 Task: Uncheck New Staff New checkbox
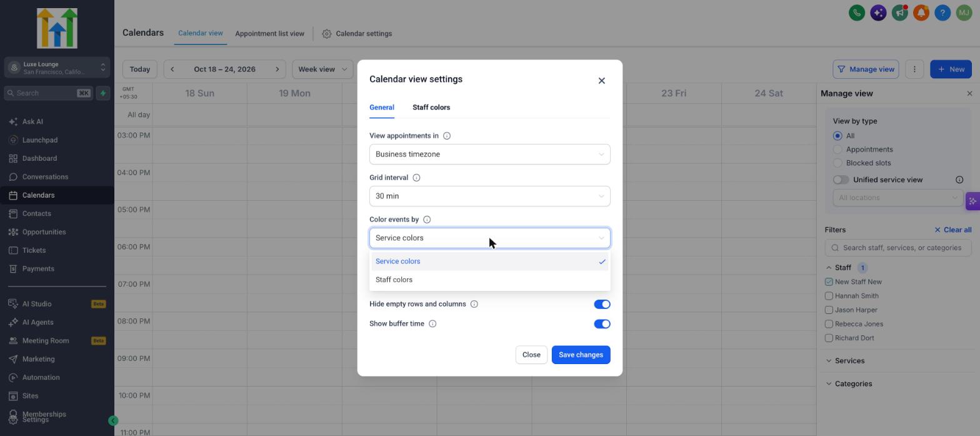[x=829, y=282]
